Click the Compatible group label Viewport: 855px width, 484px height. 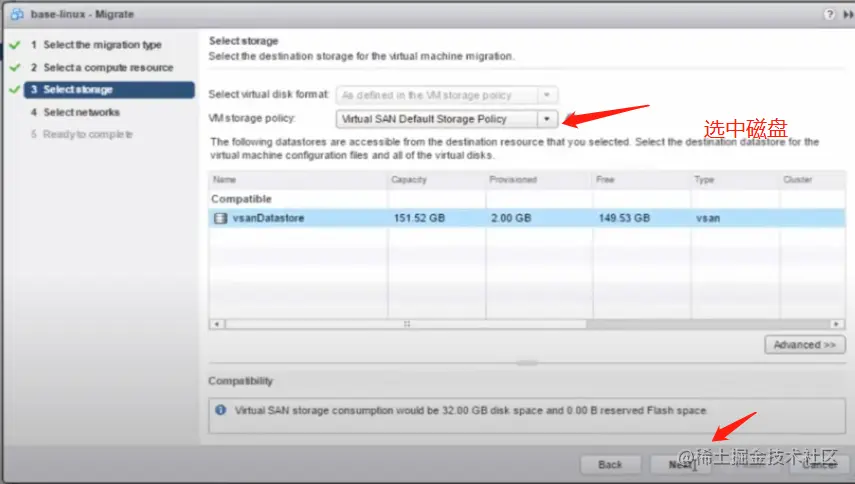tap(241, 199)
